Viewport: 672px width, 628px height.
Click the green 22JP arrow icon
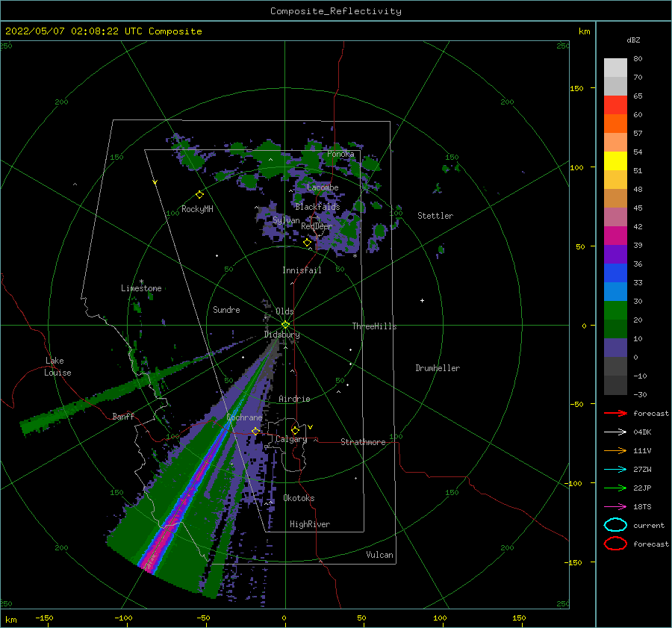615,488
